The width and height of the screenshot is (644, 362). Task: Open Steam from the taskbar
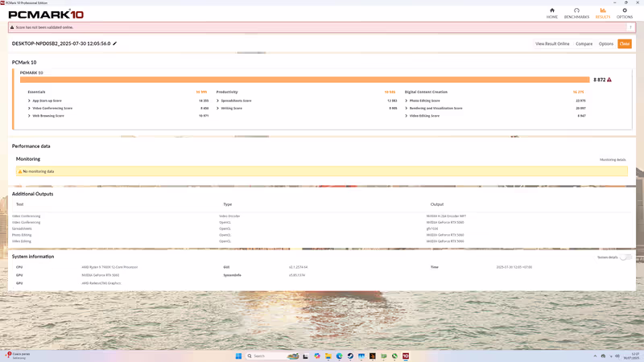(350, 356)
